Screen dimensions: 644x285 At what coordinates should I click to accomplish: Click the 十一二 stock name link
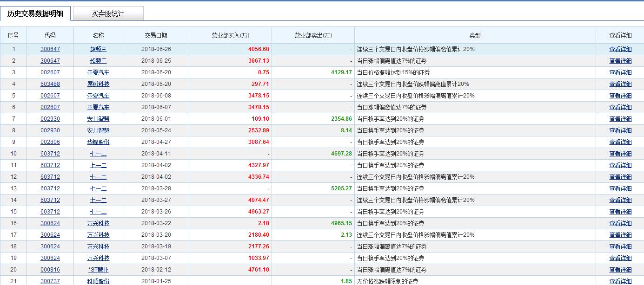coord(98,153)
